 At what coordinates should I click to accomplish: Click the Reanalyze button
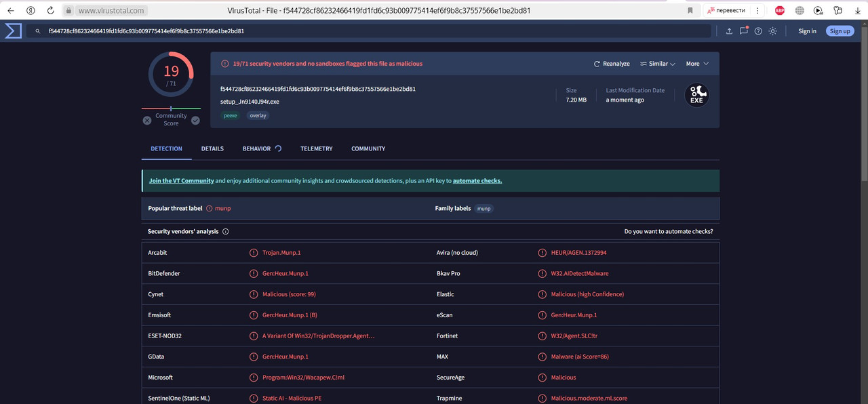click(612, 64)
